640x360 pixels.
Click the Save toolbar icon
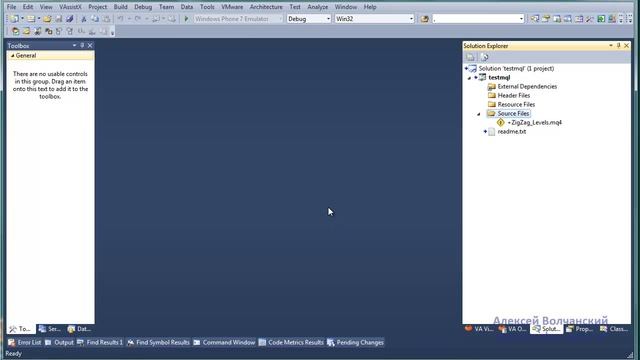click(59, 19)
